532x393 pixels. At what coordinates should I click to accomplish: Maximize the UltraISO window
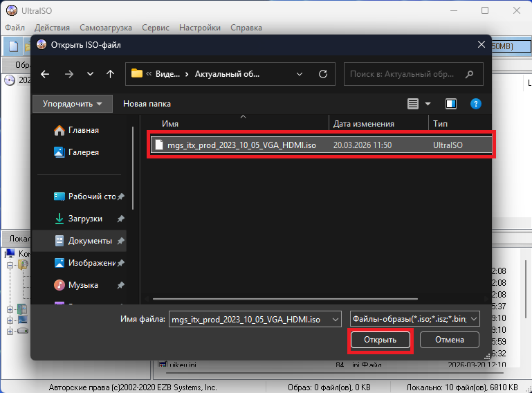pos(485,10)
